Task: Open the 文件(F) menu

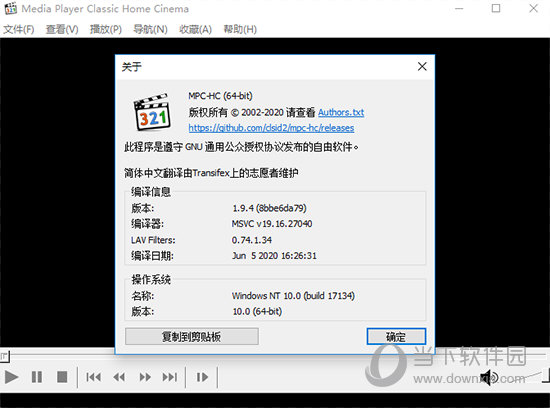Action: tap(19, 29)
